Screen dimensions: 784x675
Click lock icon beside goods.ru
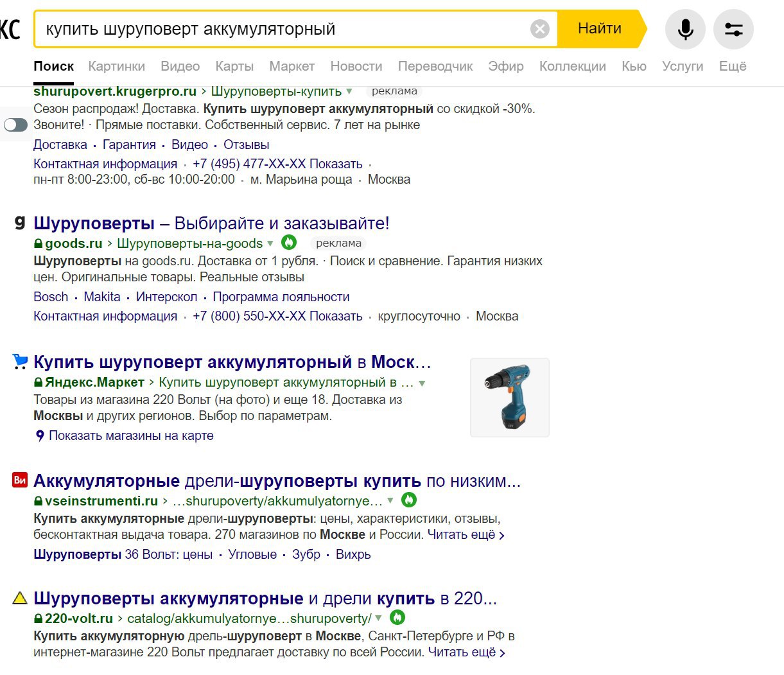click(x=38, y=243)
